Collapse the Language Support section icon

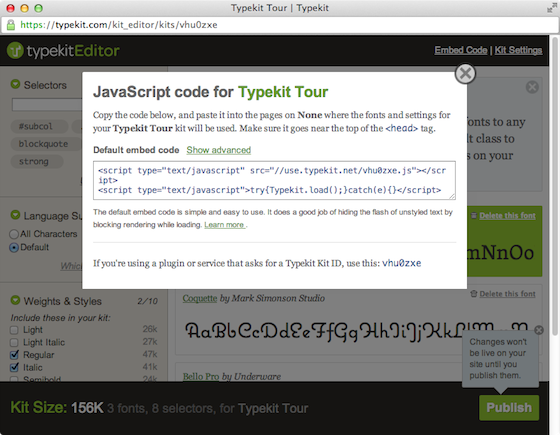(x=15, y=215)
